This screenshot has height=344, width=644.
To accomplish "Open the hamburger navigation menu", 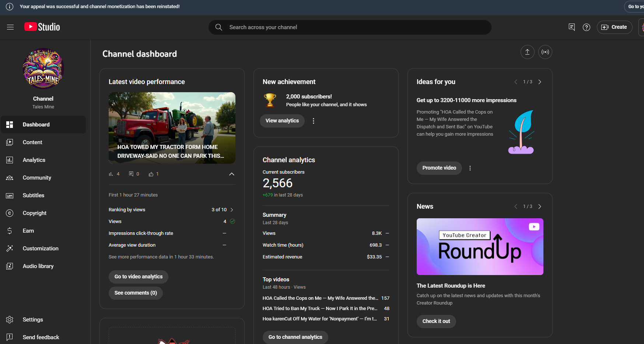I will (x=10, y=27).
